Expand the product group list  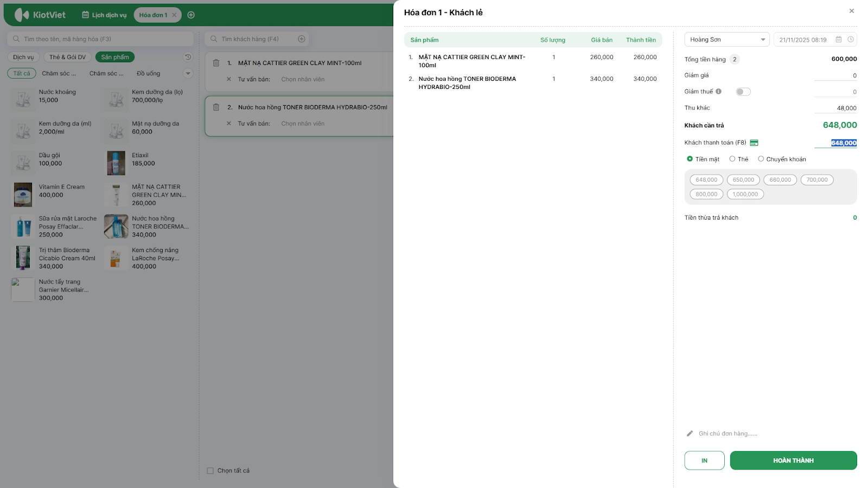pyautogui.click(x=188, y=73)
